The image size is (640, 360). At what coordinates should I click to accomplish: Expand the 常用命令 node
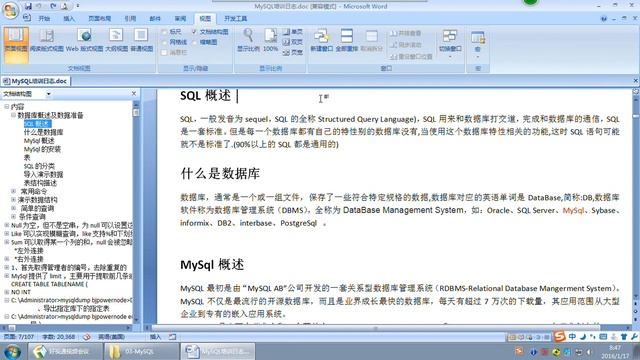pos(13,191)
